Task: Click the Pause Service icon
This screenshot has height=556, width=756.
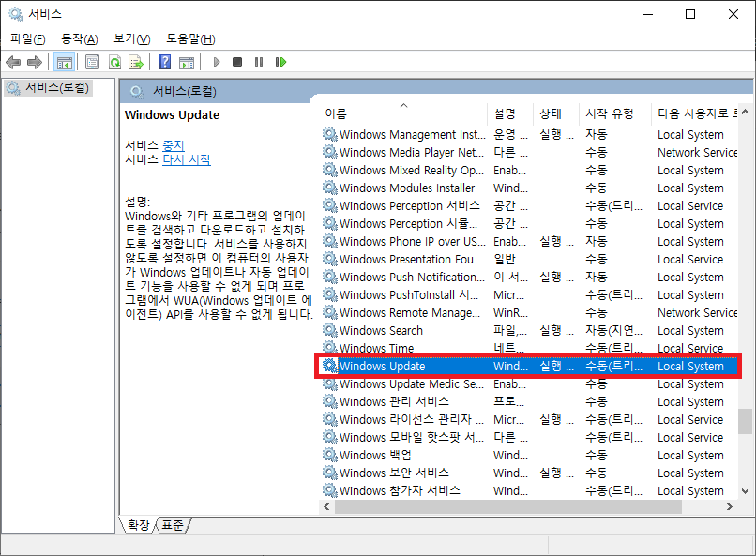Action: pos(259,62)
